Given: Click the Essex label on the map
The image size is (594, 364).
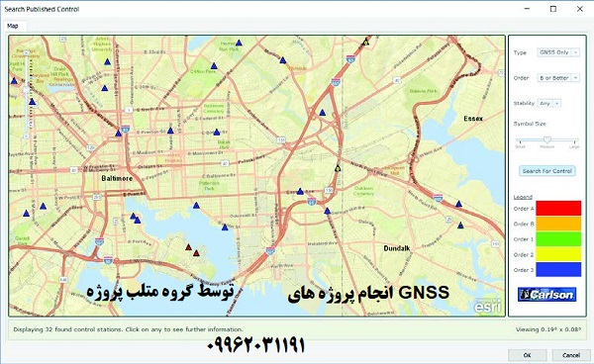Looking at the screenshot, I should coord(473,119).
